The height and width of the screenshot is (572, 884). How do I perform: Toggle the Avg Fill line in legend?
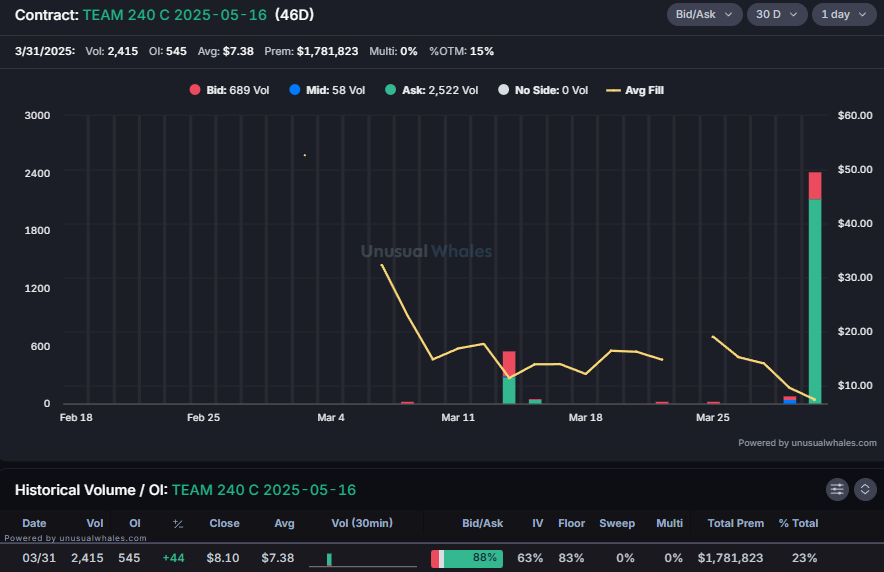(x=635, y=90)
